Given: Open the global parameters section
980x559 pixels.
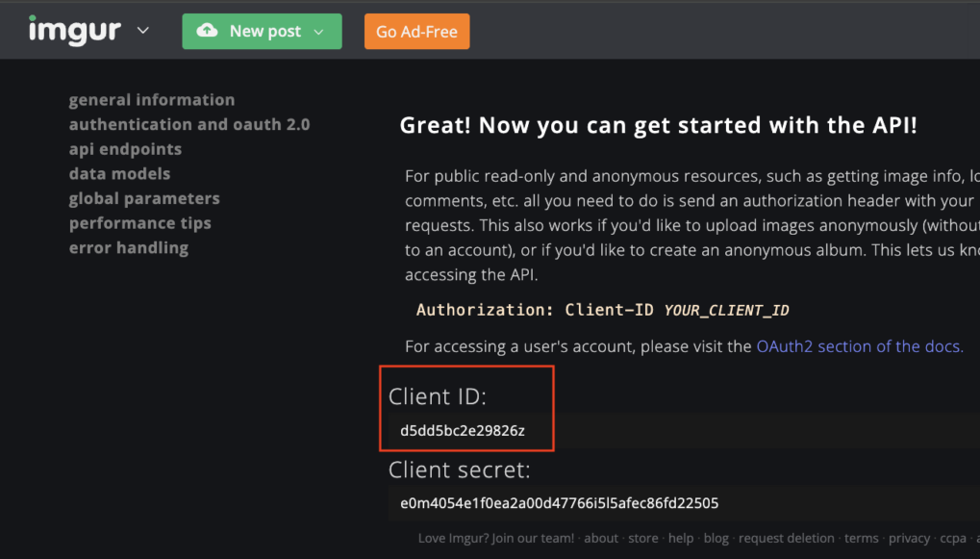Looking at the screenshot, I should tap(144, 198).
